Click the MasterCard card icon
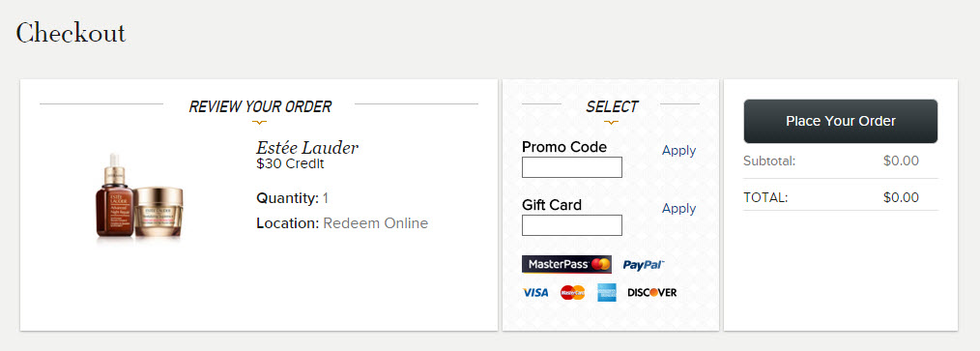The image size is (980, 351). 572,292
